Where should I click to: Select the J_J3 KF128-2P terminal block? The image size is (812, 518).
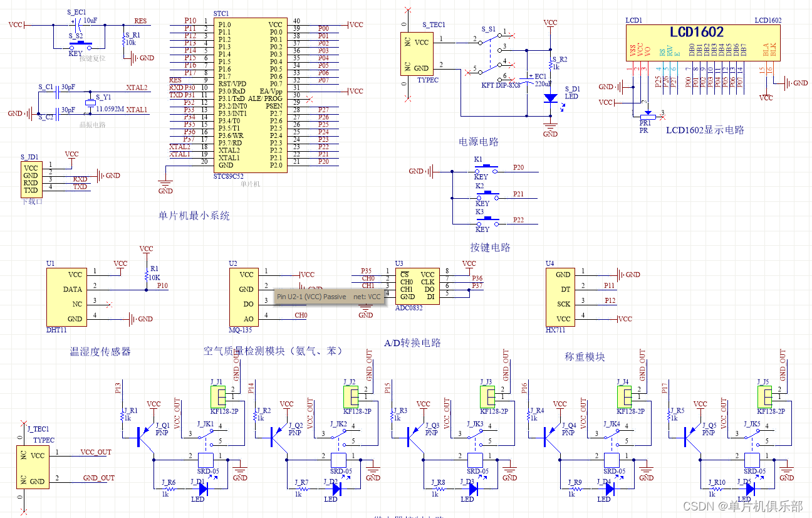[487, 396]
